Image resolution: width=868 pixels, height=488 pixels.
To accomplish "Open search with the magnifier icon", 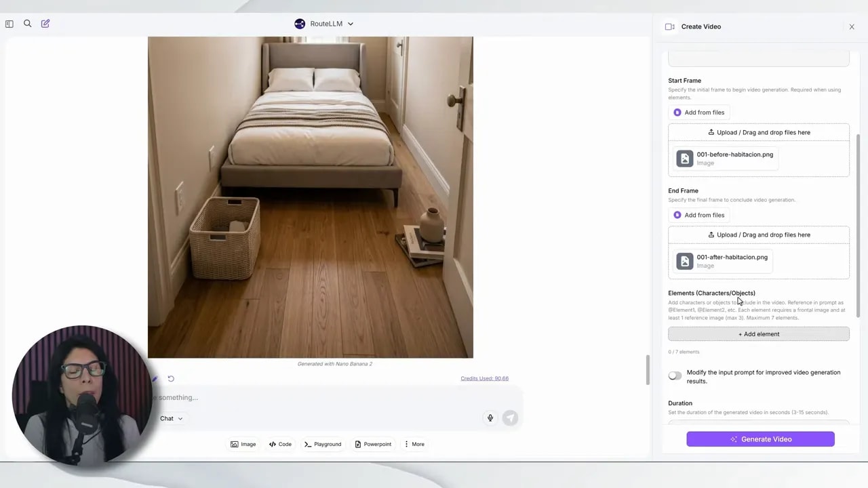I will tap(28, 24).
